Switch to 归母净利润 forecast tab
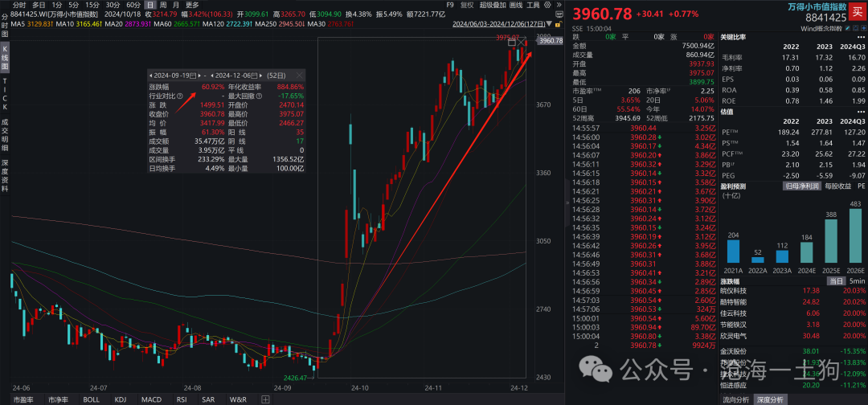The height and width of the screenshot is (405, 868). pos(802,186)
